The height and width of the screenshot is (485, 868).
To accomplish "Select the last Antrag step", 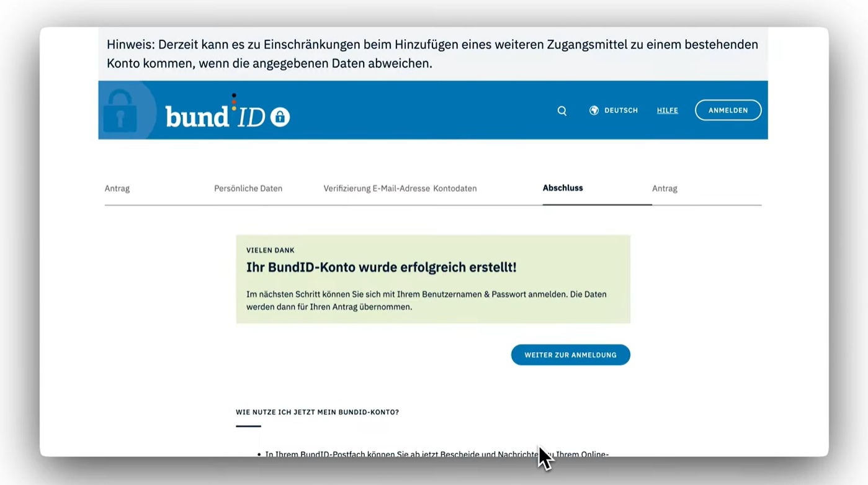I will coord(664,188).
